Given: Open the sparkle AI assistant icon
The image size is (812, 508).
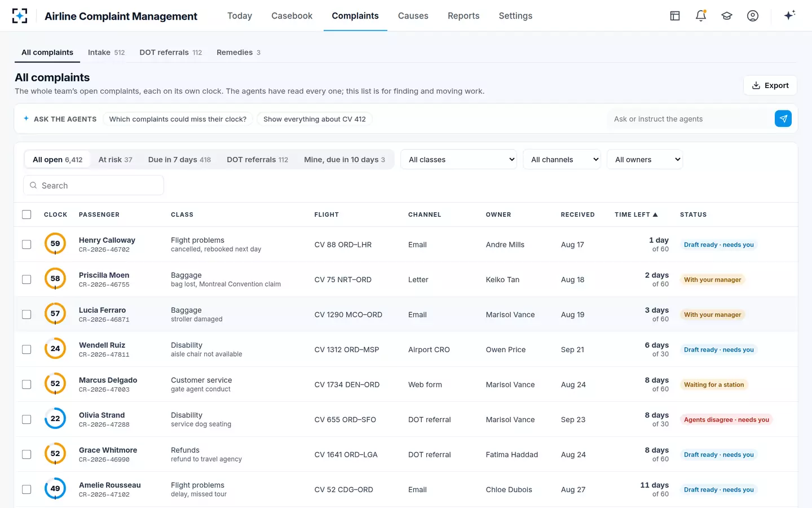Looking at the screenshot, I should 789,15.
